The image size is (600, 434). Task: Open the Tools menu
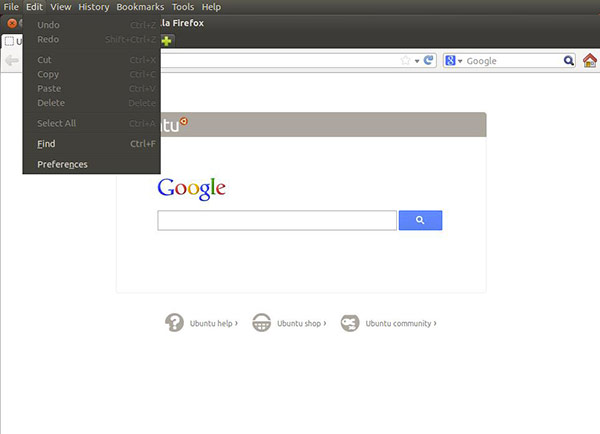[x=183, y=7]
